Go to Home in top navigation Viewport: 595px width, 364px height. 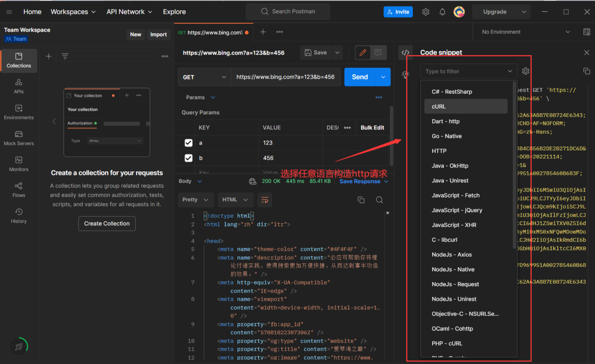tap(32, 12)
